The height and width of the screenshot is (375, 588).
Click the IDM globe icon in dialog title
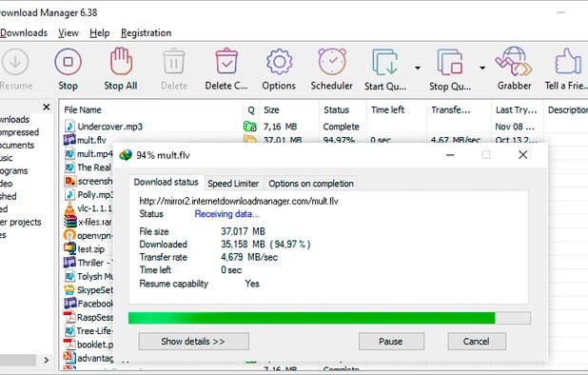pos(126,155)
